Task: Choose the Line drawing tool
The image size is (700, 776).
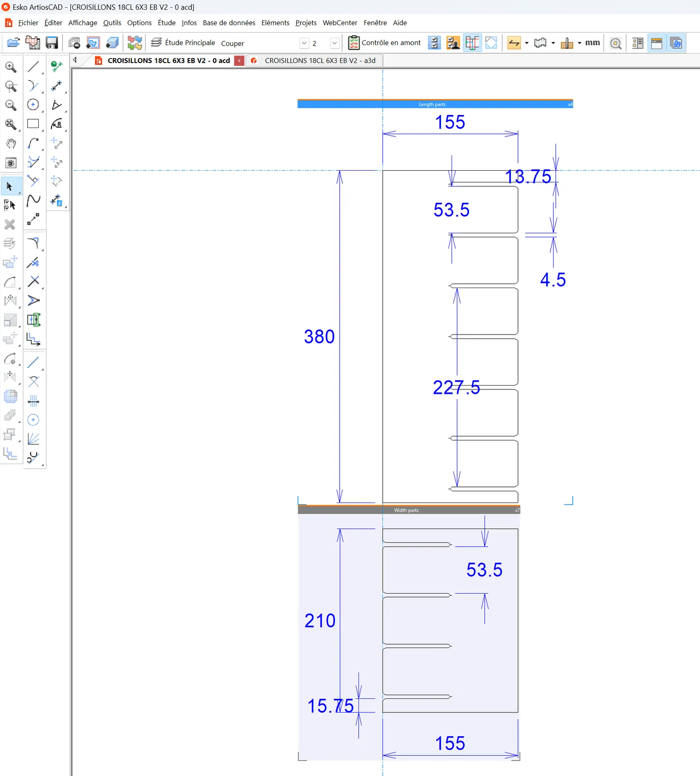Action: click(x=33, y=66)
